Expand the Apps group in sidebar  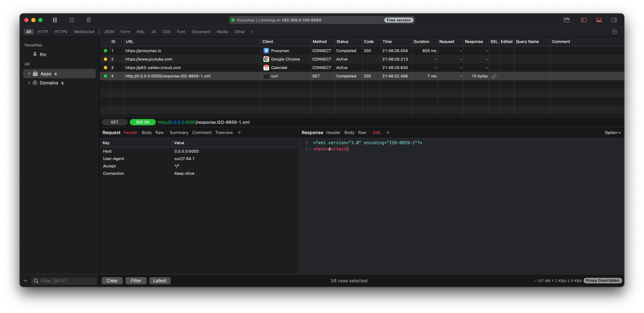(x=29, y=74)
